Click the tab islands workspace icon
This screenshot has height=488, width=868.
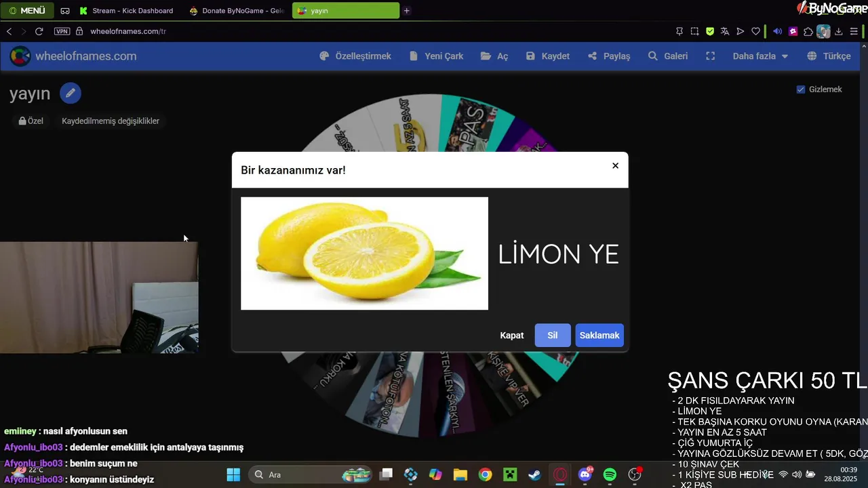click(x=65, y=11)
